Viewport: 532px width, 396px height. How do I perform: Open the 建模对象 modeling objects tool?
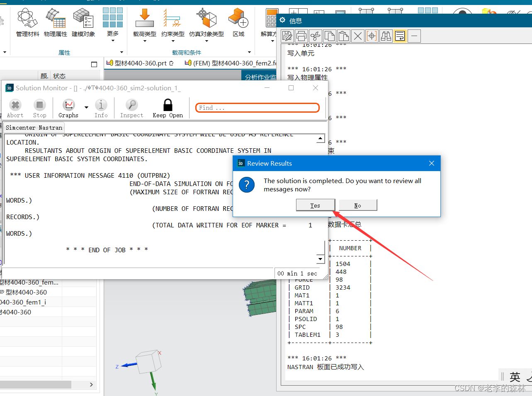tap(83, 23)
